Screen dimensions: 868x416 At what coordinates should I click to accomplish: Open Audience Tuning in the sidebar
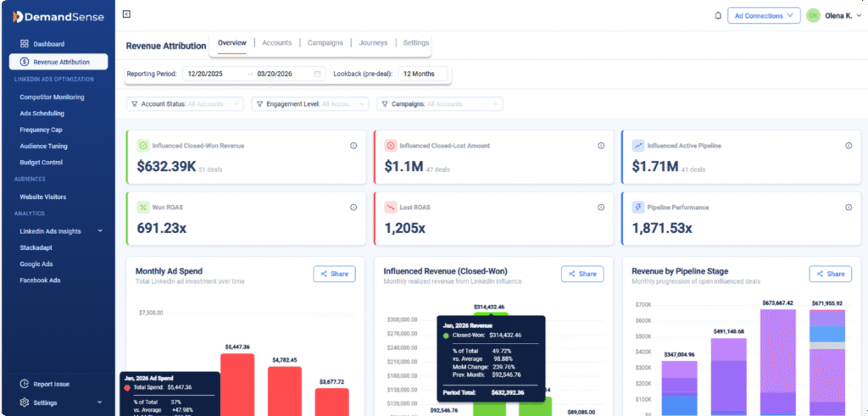(44, 146)
